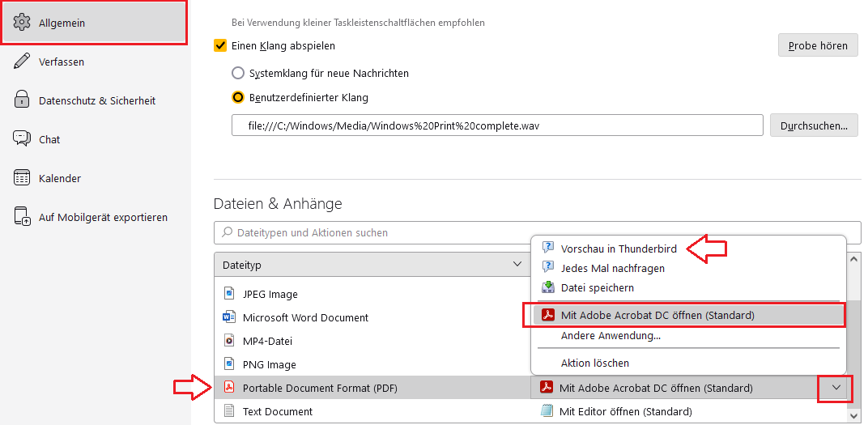Click the Verfassen pencil icon
This screenshot has height=425, width=868.
(x=22, y=62)
